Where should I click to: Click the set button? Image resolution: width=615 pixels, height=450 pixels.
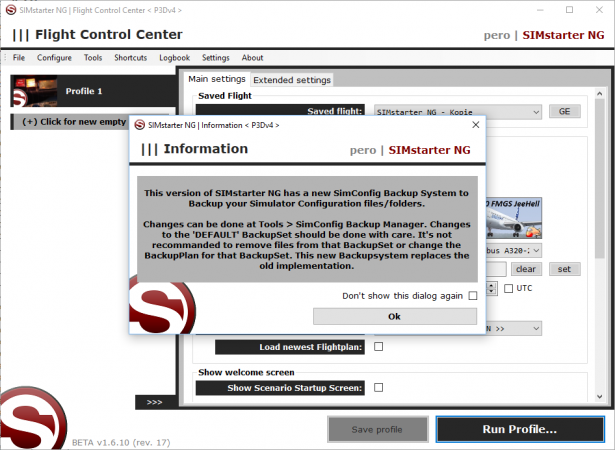pyautogui.click(x=564, y=269)
